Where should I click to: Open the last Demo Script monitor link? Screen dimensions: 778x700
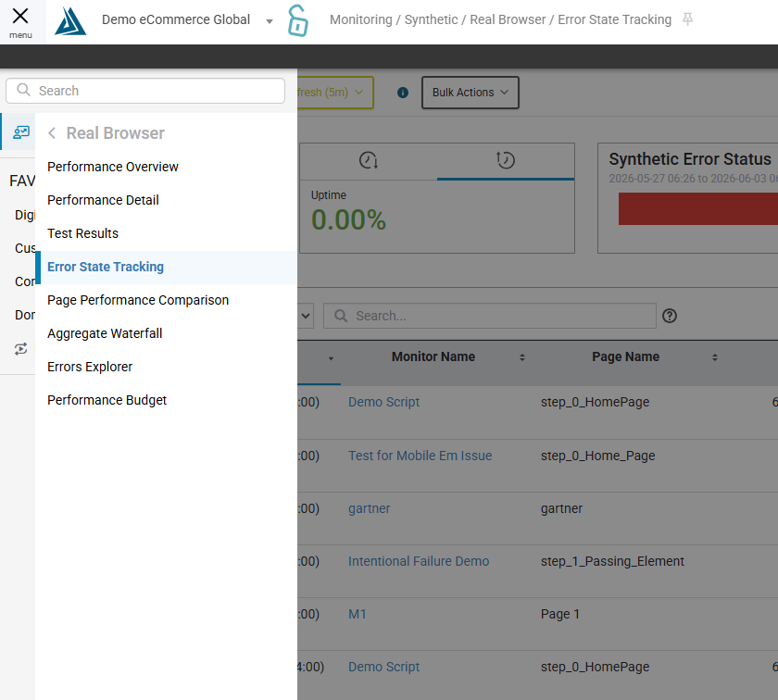click(x=383, y=667)
